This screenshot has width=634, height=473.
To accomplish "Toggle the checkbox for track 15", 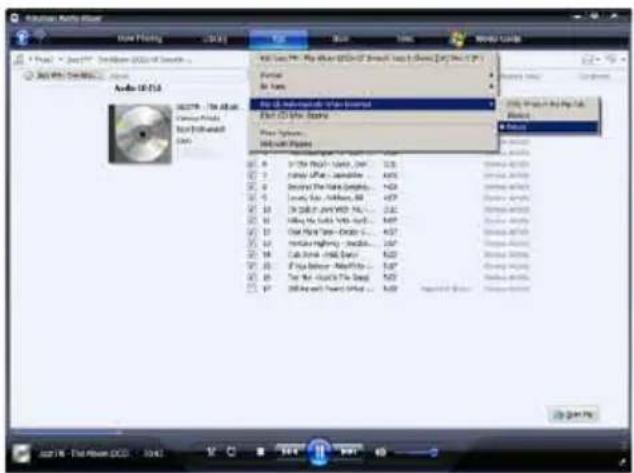I will tap(251, 266).
